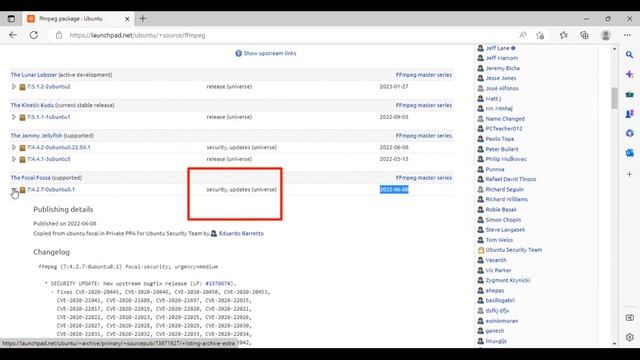Click the package icon beside 7:4.4.1-3ubuntu5

click(22, 159)
